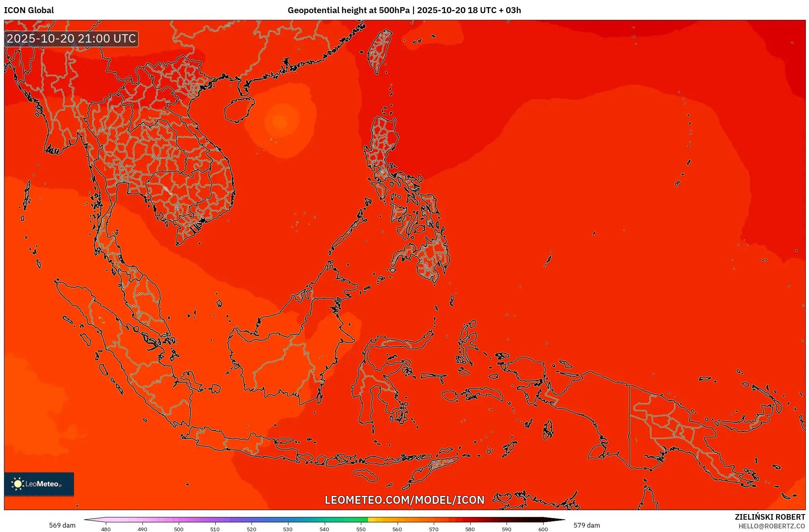Viewport: 809px width, 532px height.
Task: Click the ICON Global model label
Action: (x=29, y=10)
